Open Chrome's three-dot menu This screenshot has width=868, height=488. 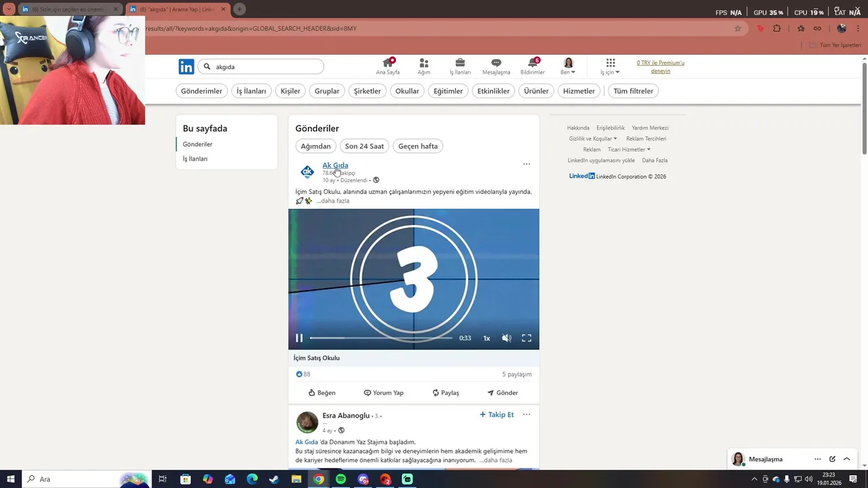[x=859, y=28]
